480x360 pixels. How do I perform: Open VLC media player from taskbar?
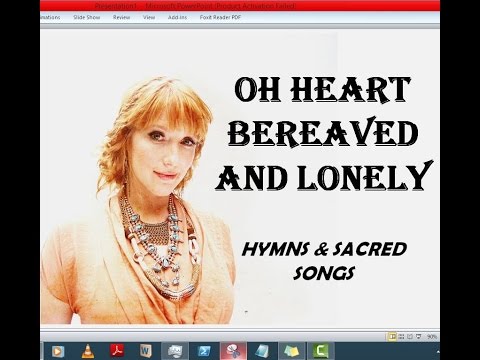point(88,351)
